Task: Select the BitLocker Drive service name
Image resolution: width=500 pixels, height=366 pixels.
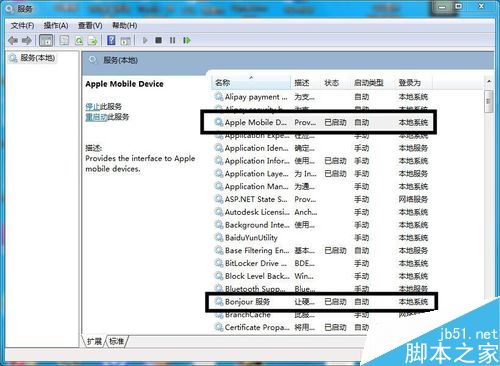Action: pos(256,263)
